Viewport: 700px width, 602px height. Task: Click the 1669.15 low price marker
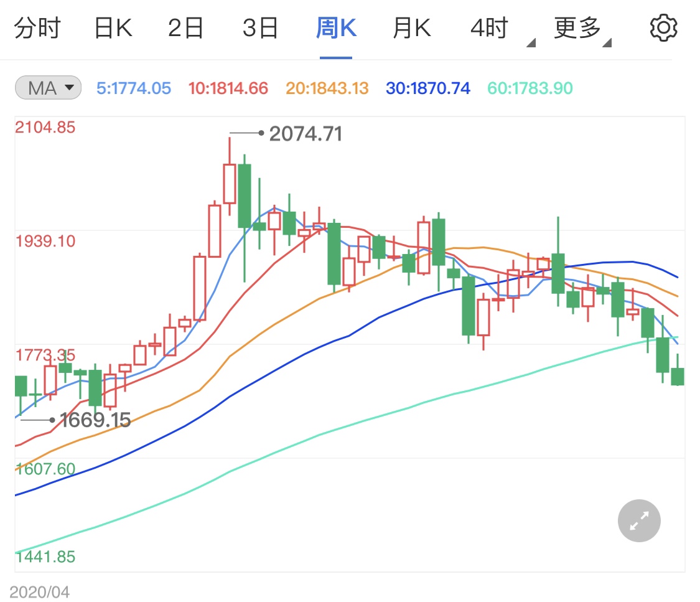(x=95, y=420)
